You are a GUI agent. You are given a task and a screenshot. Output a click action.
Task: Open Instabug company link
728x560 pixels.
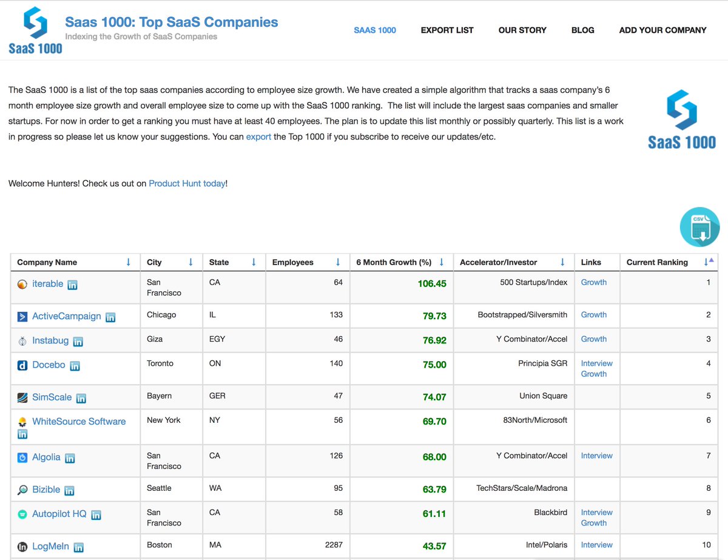50,340
